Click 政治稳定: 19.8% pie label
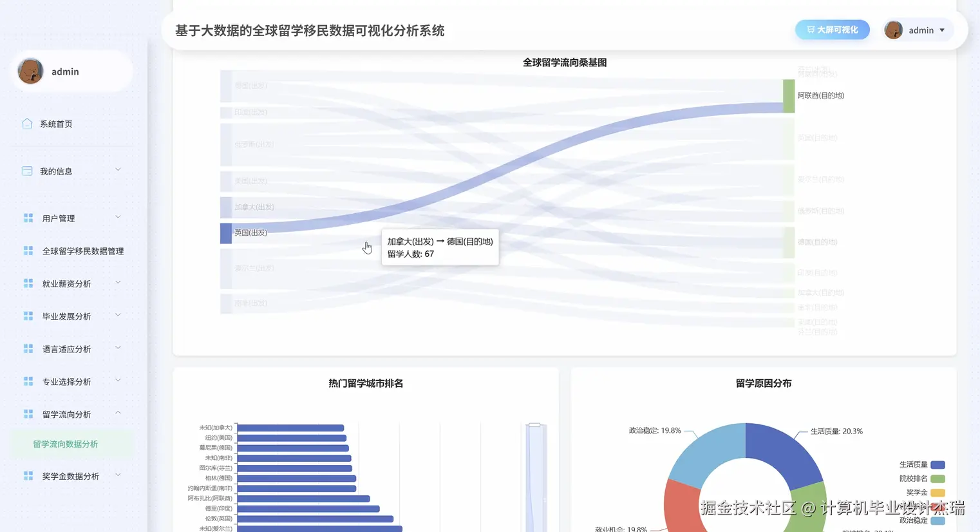This screenshot has width=980, height=532. pyautogui.click(x=655, y=430)
